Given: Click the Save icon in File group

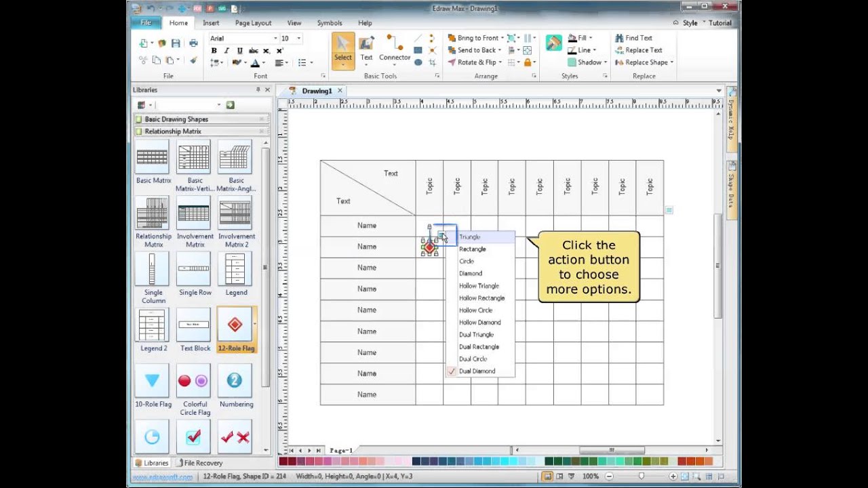Looking at the screenshot, I should point(176,43).
